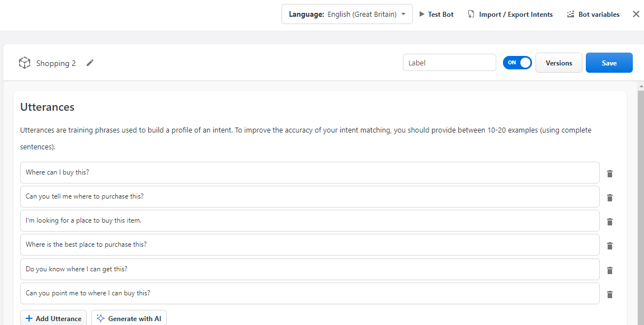Viewport: 644px width, 325px height.
Task: Open the Versions panel
Action: click(x=558, y=63)
